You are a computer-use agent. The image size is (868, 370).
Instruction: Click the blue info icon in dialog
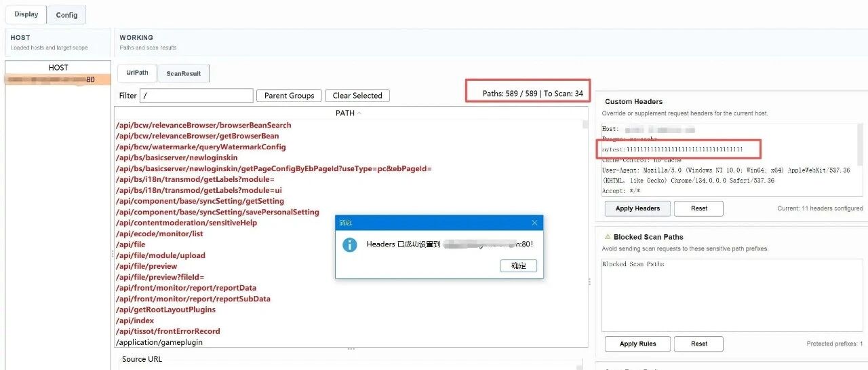[x=349, y=244]
